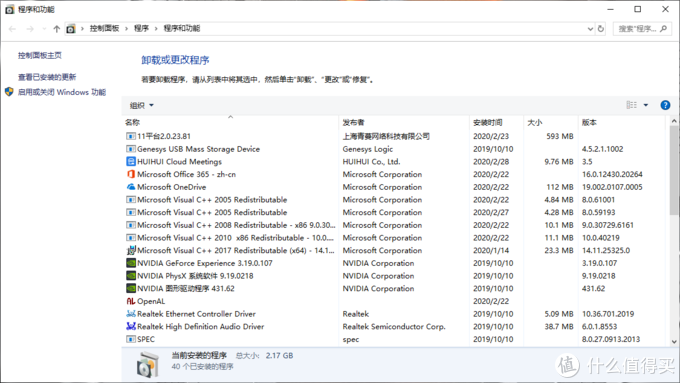Expand chevron after 控制面板 in breadcrumb
Image resolution: width=680 pixels, height=383 pixels.
point(126,29)
